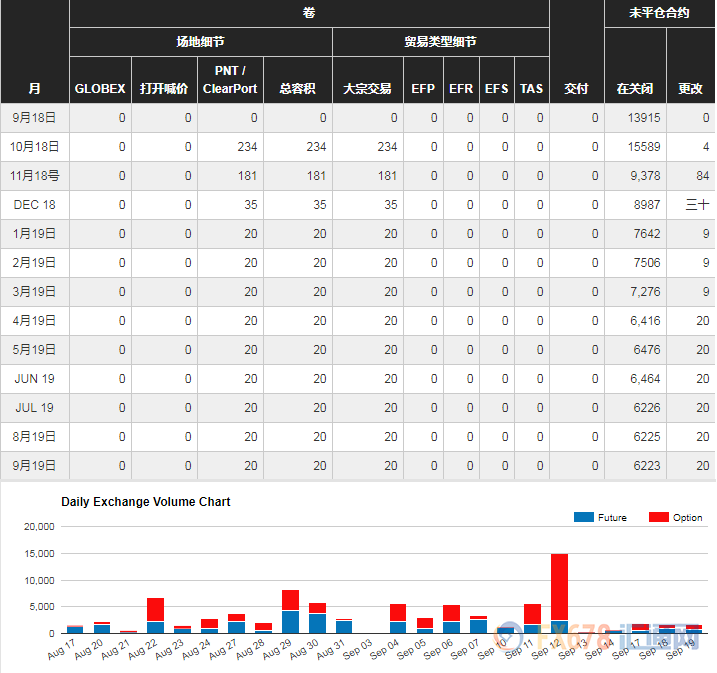The width and height of the screenshot is (717, 673).
Task: Click the blue Future legend swatch
Action: pos(583,517)
